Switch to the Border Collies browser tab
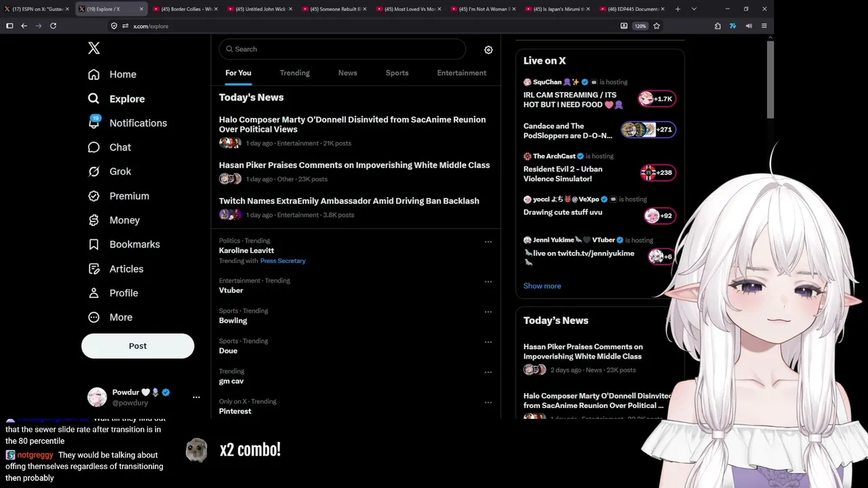This screenshot has width=868, height=488. [184, 9]
